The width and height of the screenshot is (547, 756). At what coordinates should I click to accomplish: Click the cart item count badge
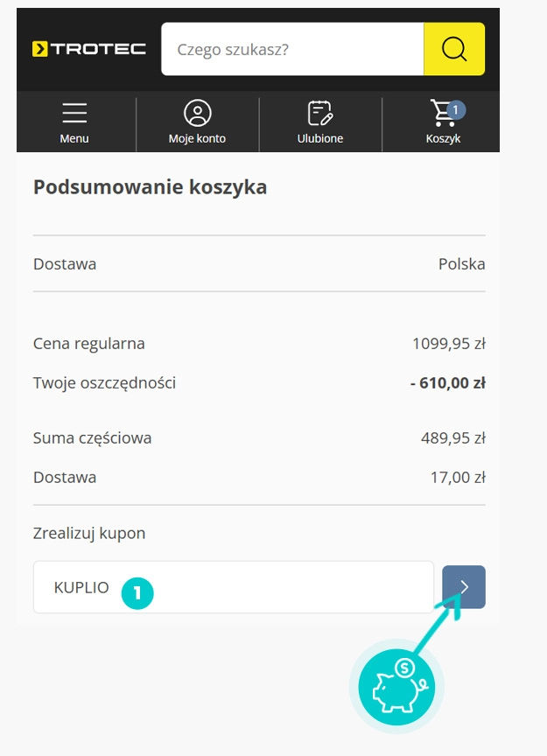(x=456, y=109)
